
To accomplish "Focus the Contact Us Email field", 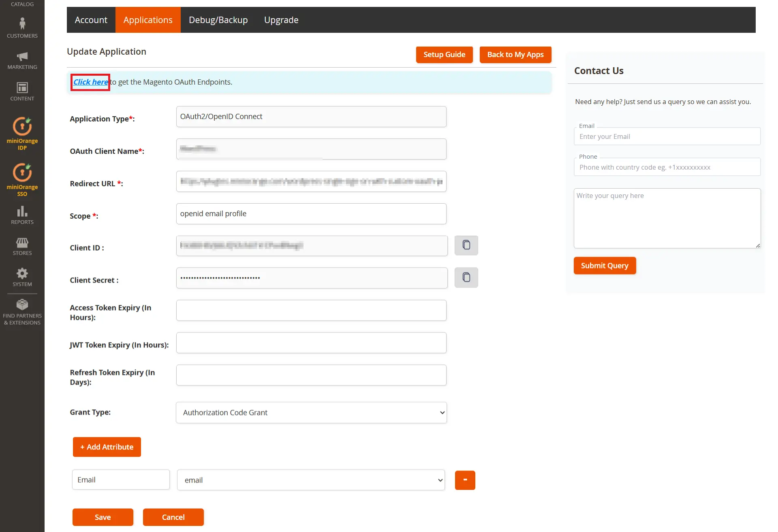I will (x=667, y=136).
